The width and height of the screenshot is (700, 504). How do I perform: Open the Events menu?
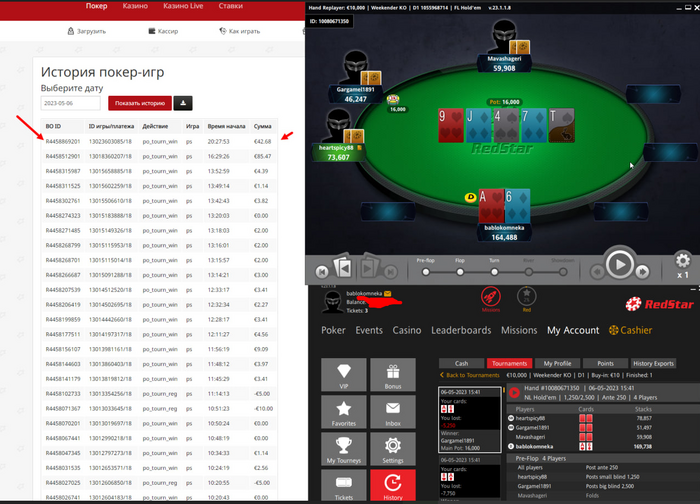[369, 330]
